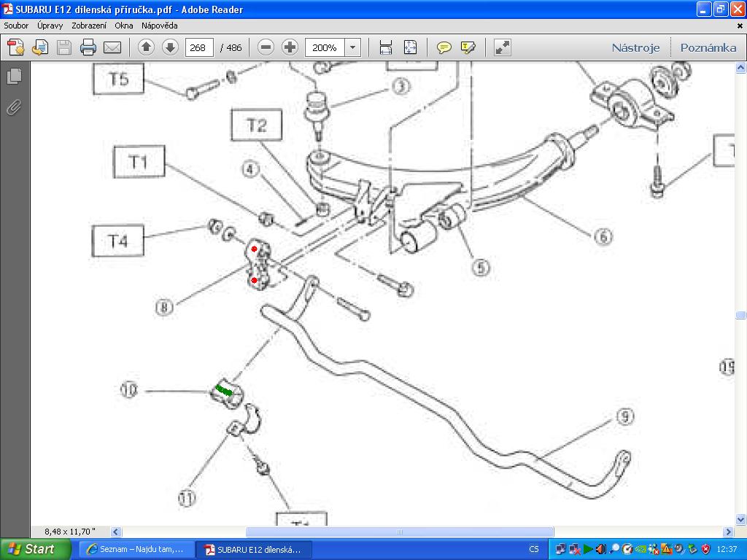Screen dimensions: 747x560
Task: Click the vertical scrollbar thumb
Action: (740, 315)
